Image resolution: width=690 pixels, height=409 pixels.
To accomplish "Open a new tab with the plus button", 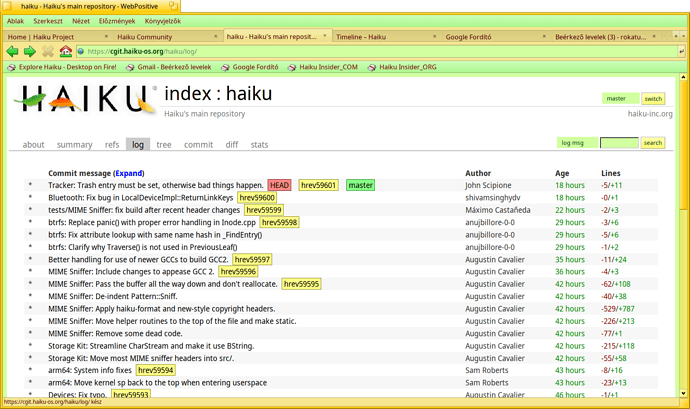I will [x=675, y=36].
